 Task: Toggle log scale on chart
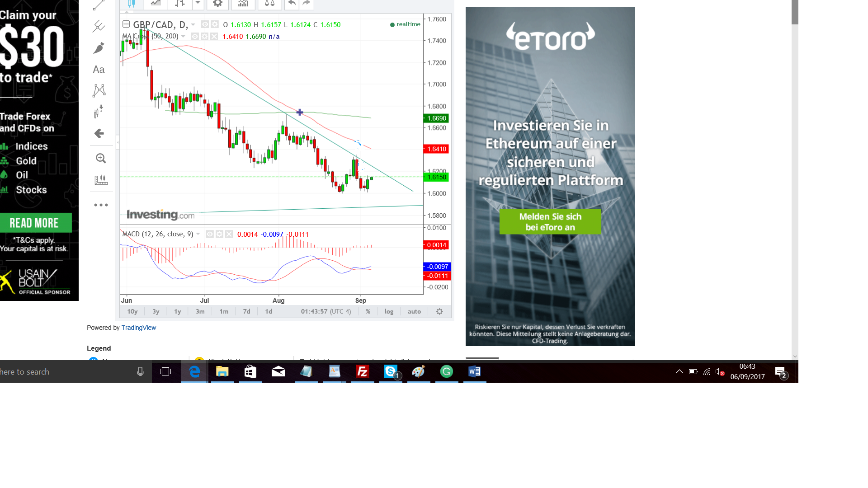pos(389,312)
